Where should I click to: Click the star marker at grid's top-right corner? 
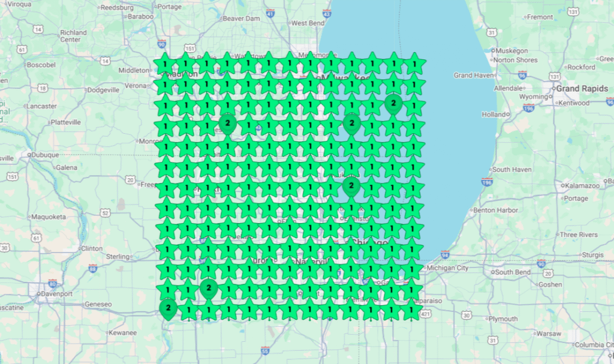[x=414, y=63]
